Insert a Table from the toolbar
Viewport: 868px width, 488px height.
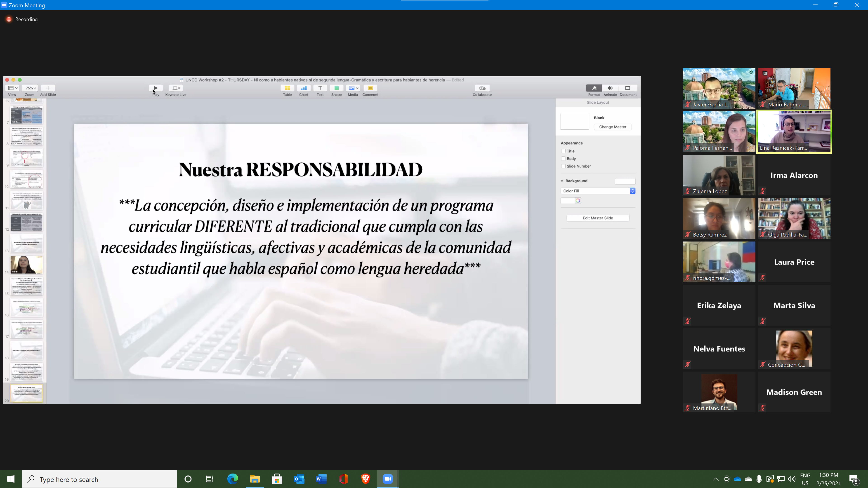point(287,88)
